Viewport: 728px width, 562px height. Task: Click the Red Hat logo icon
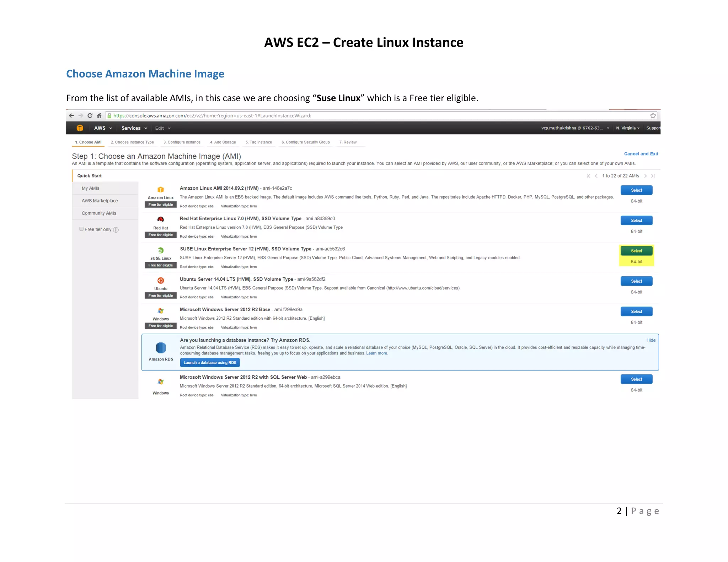click(161, 220)
